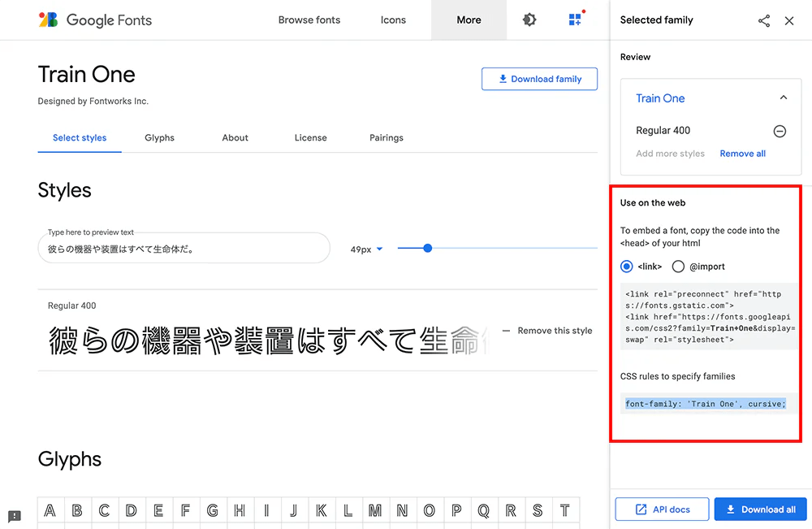This screenshot has height=529, width=812.
Task: Click the glyph T cell
Action: coord(564,511)
